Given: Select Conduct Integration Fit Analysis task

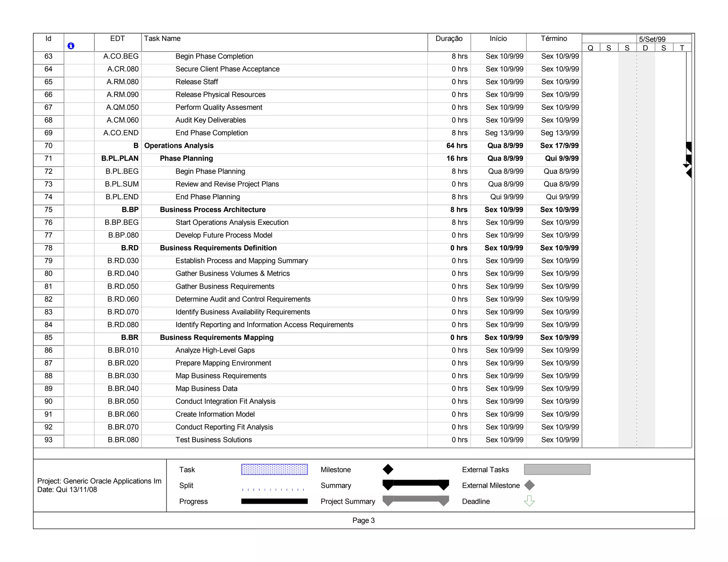Looking at the screenshot, I should pos(225,402).
